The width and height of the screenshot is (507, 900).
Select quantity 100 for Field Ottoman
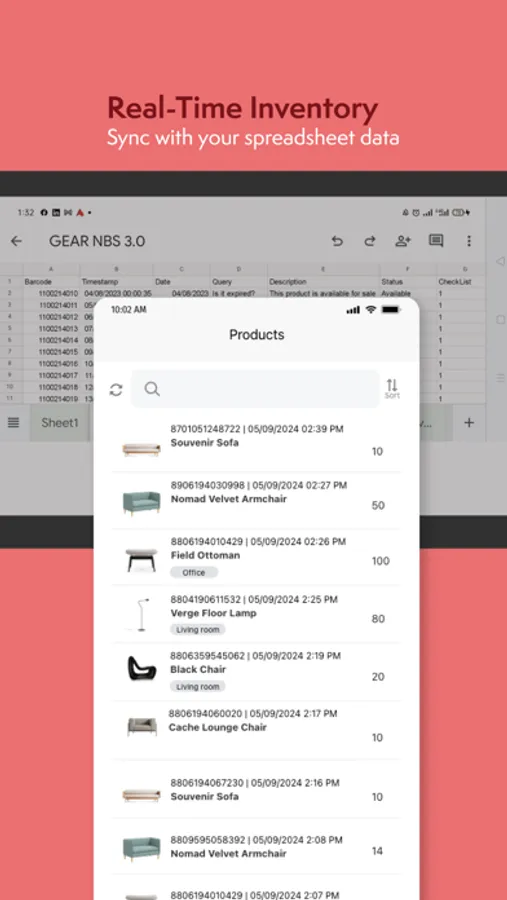pyautogui.click(x=381, y=561)
